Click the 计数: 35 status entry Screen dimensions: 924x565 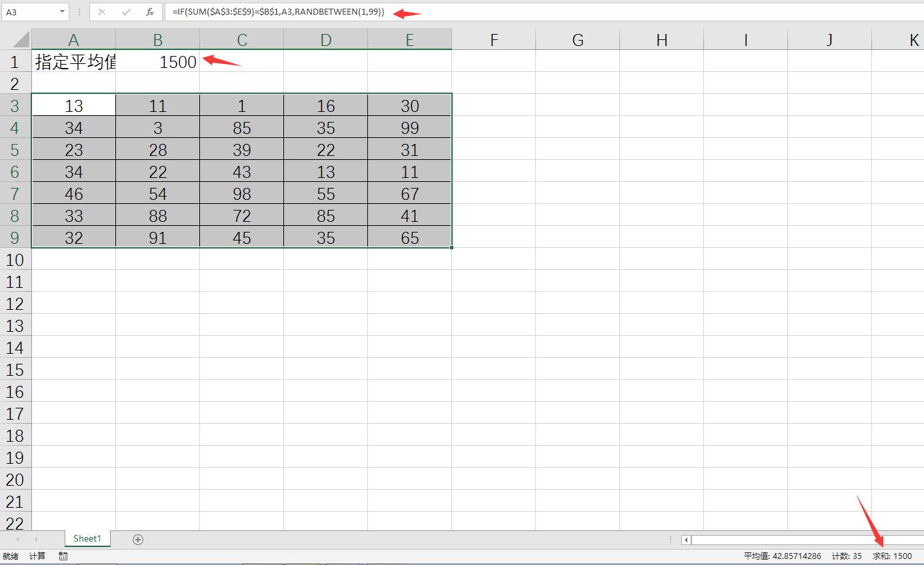click(847, 556)
